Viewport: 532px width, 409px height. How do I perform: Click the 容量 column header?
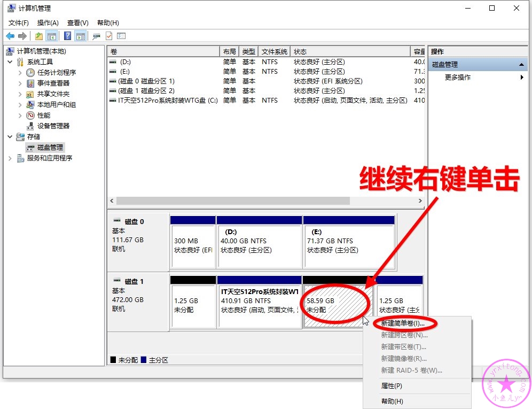click(x=419, y=52)
